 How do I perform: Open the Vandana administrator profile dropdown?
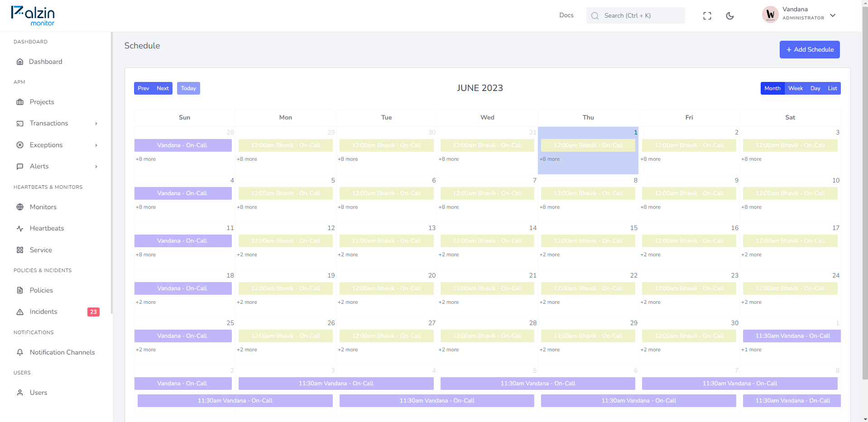(x=799, y=15)
